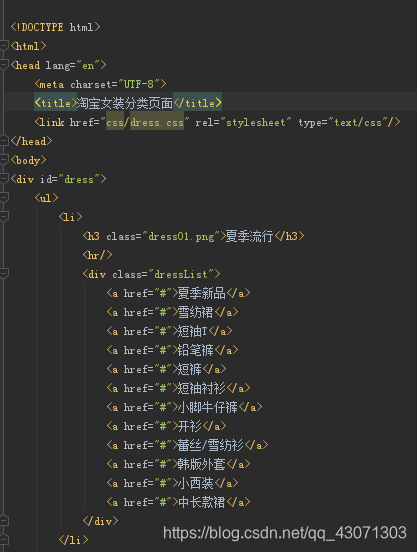Click the anchor text 雪纺裙
The image size is (417, 552).
point(195,312)
